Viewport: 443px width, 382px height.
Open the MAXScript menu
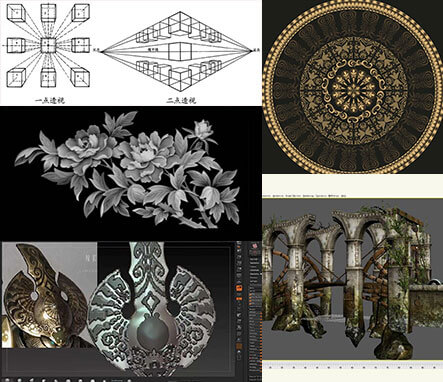click(x=334, y=196)
